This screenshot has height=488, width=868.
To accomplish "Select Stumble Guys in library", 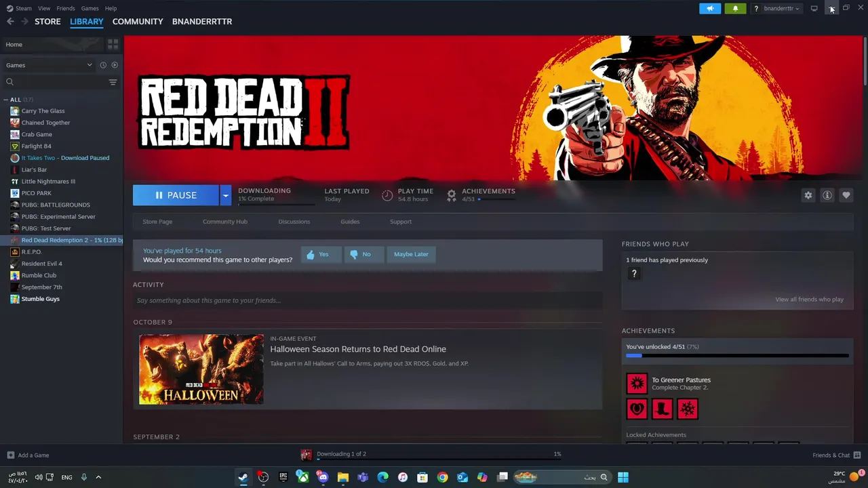I will pyautogui.click(x=40, y=299).
